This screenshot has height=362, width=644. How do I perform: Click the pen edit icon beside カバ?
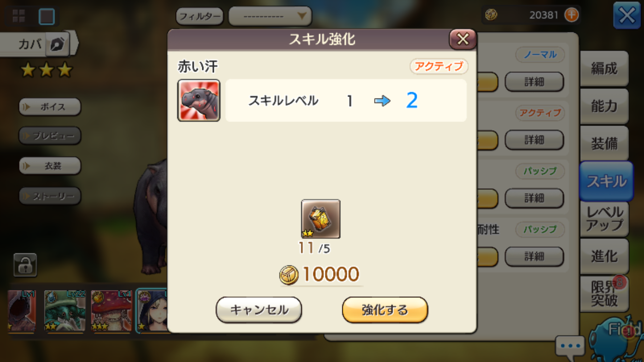point(57,44)
